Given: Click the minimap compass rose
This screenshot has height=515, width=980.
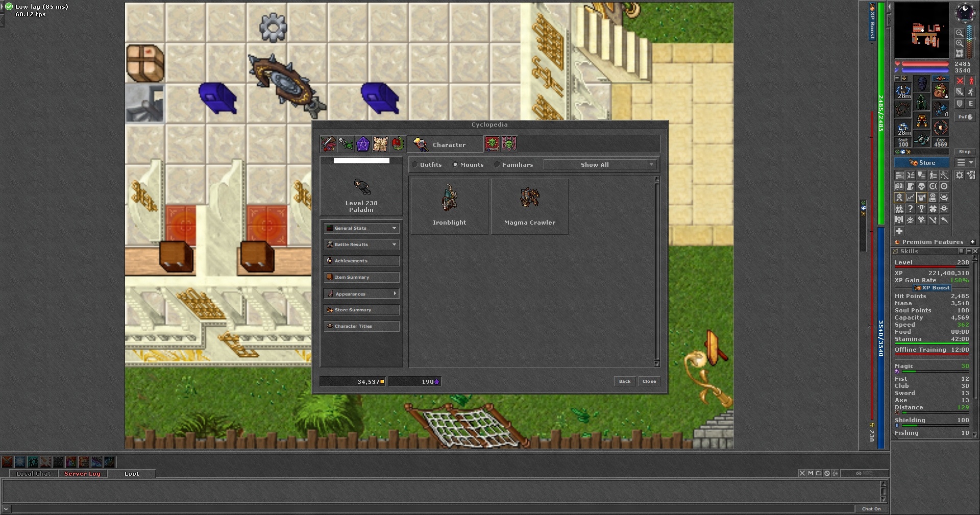Looking at the screenshot, I should pos(965,13).
